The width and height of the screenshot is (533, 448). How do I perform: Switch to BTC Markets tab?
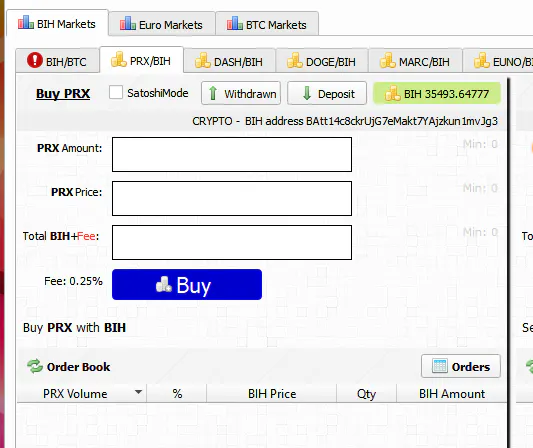[267, 24]
